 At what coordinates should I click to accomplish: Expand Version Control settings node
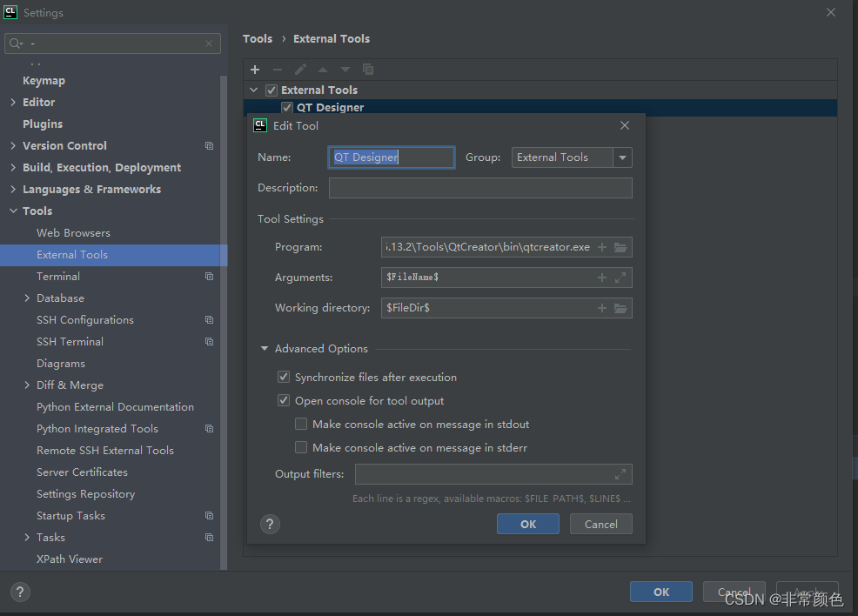pos(13,145)
